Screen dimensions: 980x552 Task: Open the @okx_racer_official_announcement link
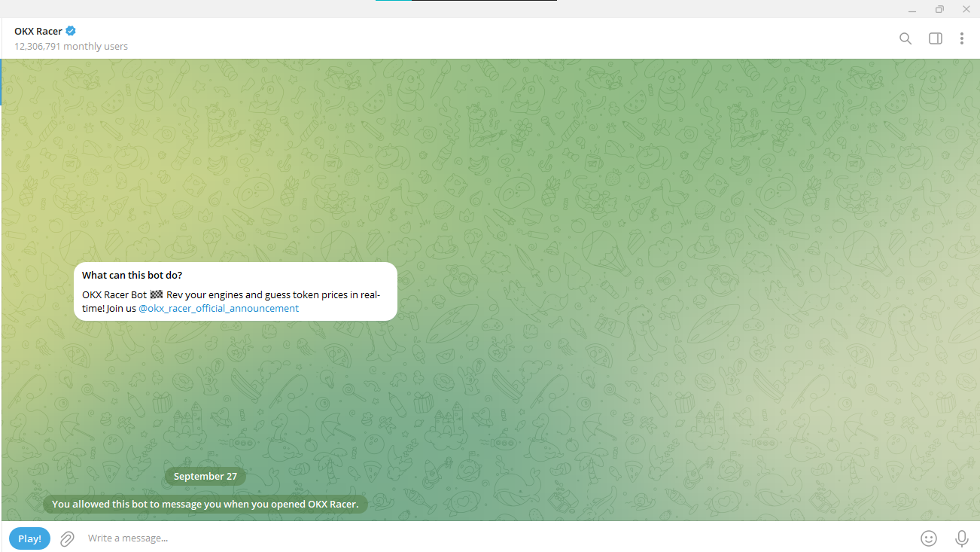[219, 308]
